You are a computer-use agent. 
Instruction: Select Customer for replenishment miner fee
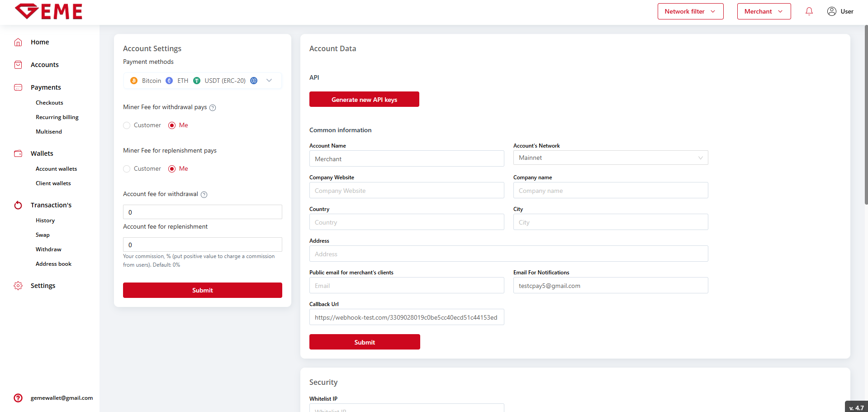pyautogui.click(x=127, y=169)
